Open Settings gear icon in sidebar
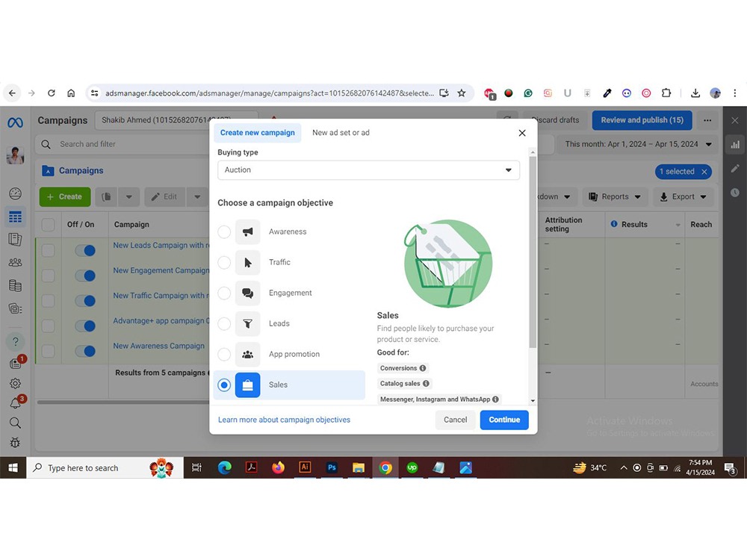The image size is (747, 560). click(x=15, y=383)
